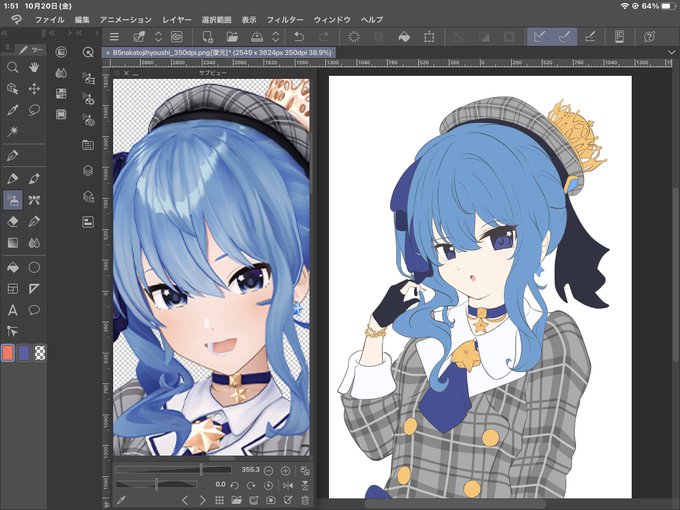Switch to the B5nakatojihyoushi_350dpi.png canvas tab
680x510 pixels.
pyautogui.click(x=219, y=52)
